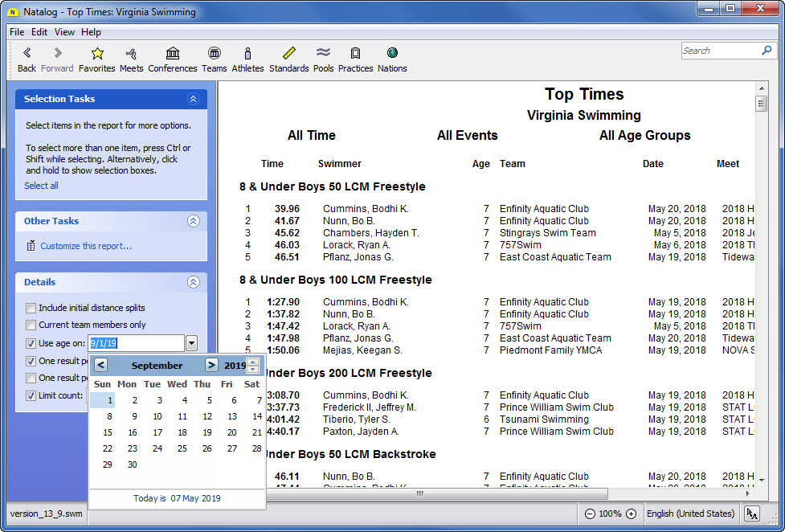Viewport: 785px width, 532px height.
Task: Enable Include initial distance splits checkbox
Action: coord(31,308)
